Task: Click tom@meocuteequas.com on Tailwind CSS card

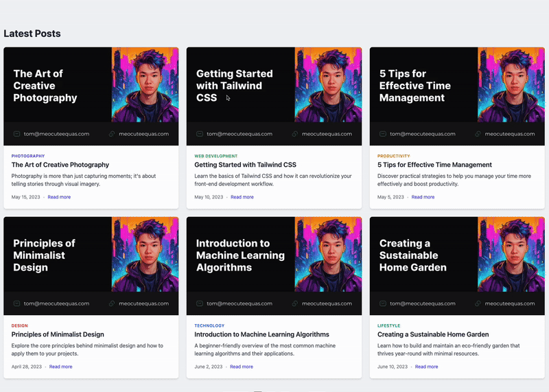Action: (240, 134)
